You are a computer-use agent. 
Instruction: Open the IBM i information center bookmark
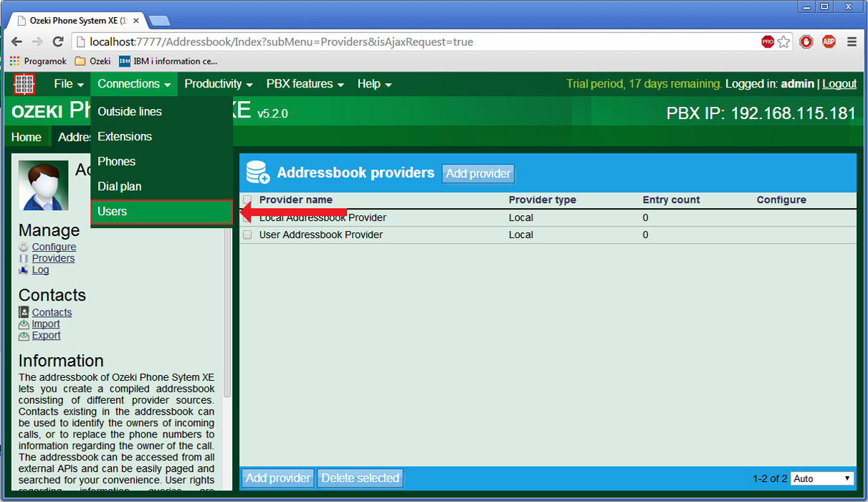(x=168, y=62)
